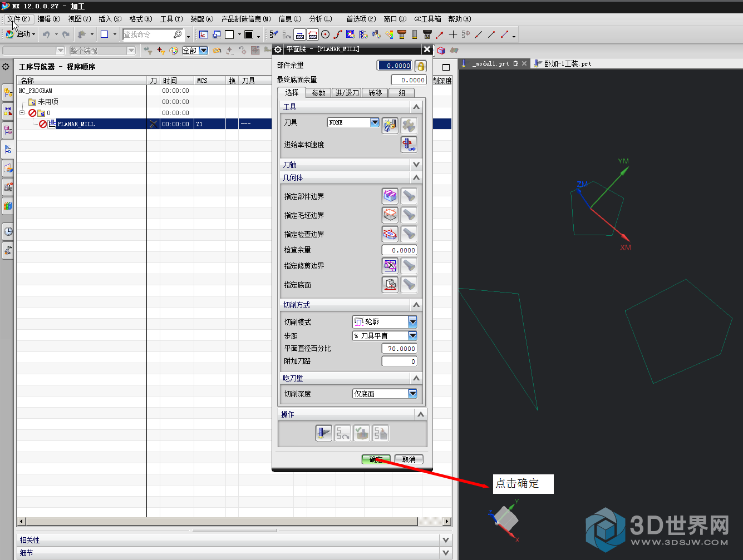
Task: Click the magnifier icon in command finder
Action: click(178, 34)
